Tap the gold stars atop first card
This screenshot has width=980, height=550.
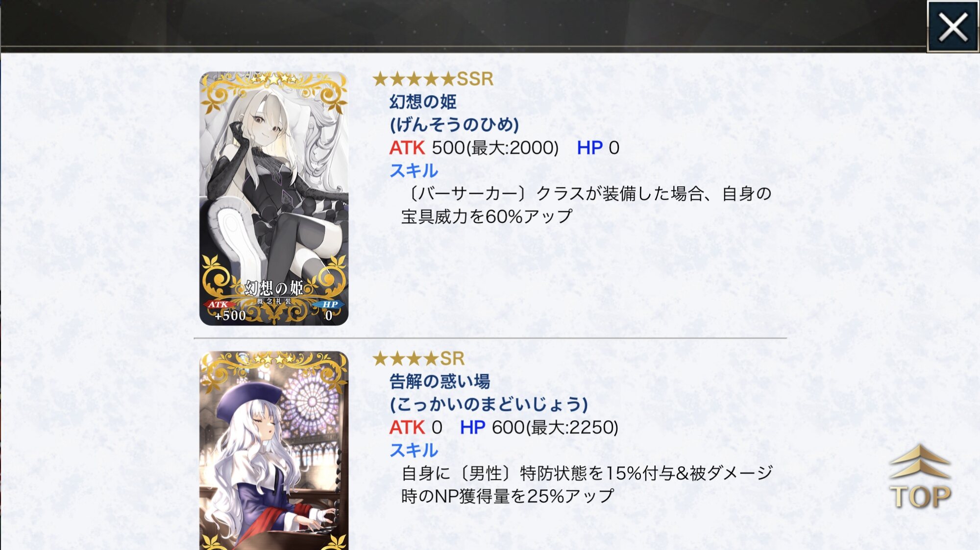coord(274,78)
